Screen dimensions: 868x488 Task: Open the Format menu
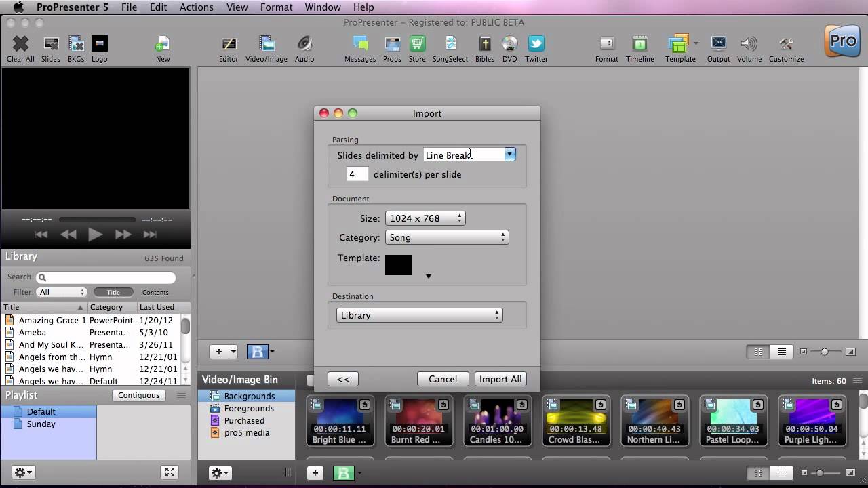coord(277,7)
